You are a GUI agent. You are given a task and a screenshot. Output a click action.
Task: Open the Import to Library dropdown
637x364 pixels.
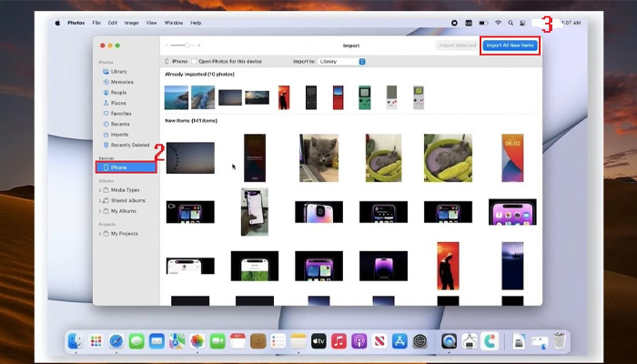click(341, 61)
